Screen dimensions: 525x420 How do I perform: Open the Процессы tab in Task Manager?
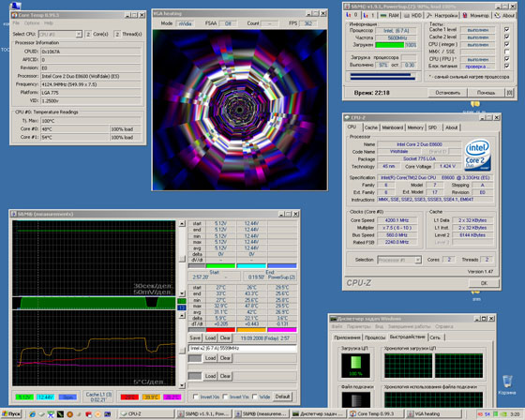click(375, 337)
